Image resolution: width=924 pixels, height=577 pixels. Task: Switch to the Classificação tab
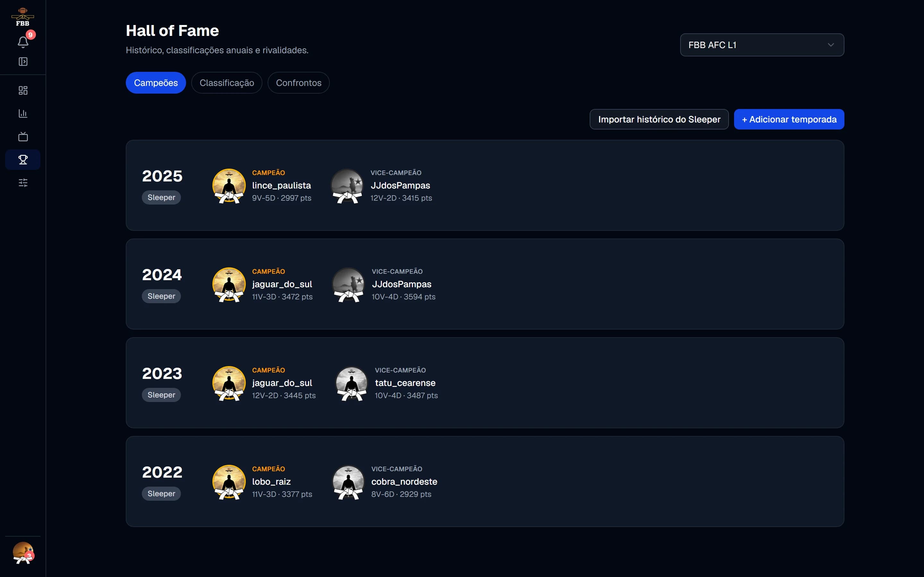(227, 83)
